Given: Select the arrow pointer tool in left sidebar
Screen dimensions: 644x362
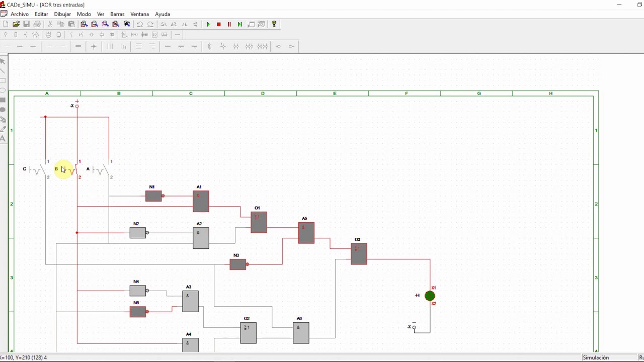Looking at the screenshot, I should [3, 61].
